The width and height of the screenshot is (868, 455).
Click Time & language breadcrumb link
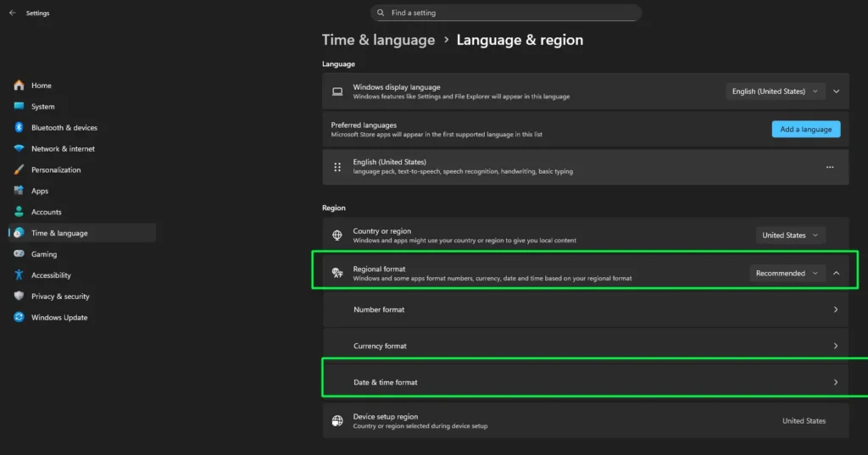point(379,40)
